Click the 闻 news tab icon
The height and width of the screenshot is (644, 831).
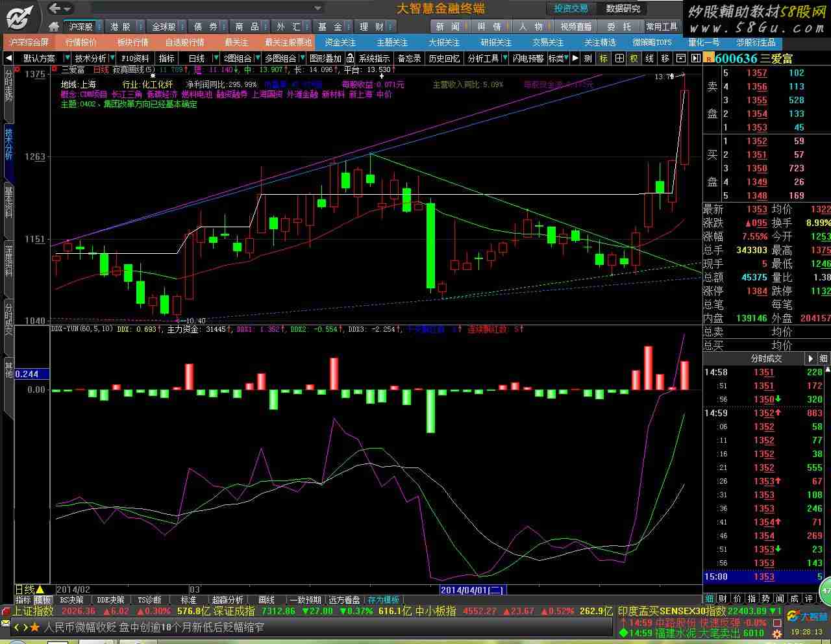(780, 599)
